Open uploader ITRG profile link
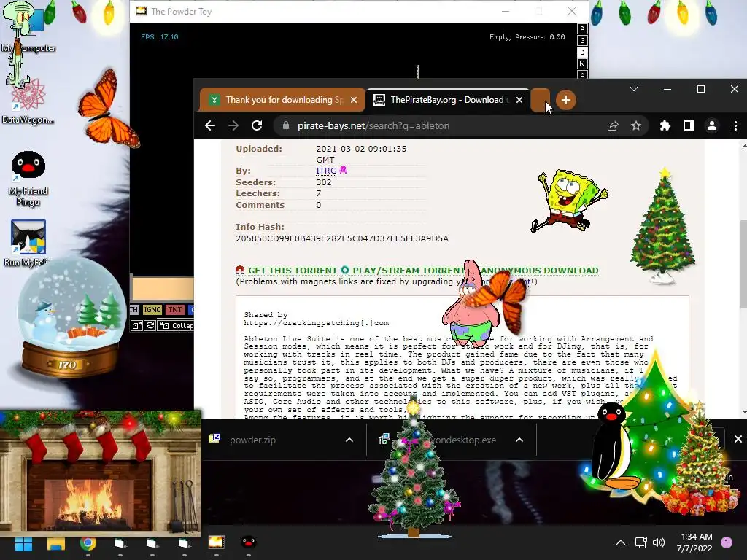Viewport: 747px width, 560px height. [326, 171]
